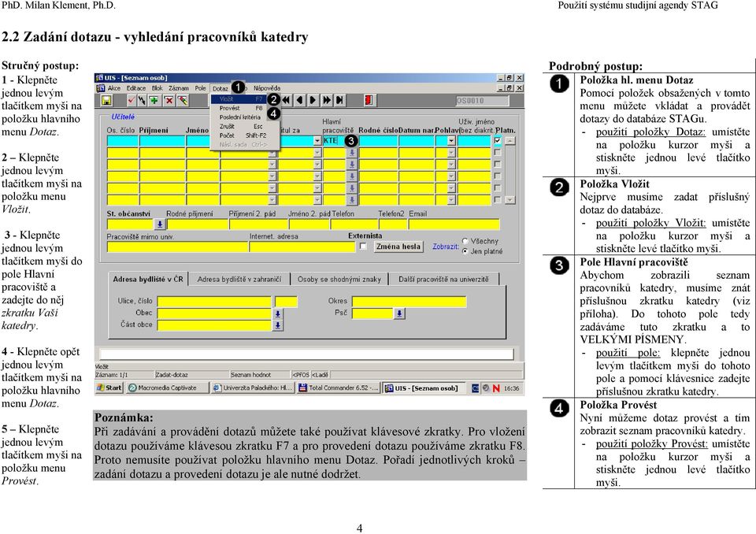Switch to Univerzita Palackého window in taskbar
Viewport: 756px width, 534px height.
[253, 388]
